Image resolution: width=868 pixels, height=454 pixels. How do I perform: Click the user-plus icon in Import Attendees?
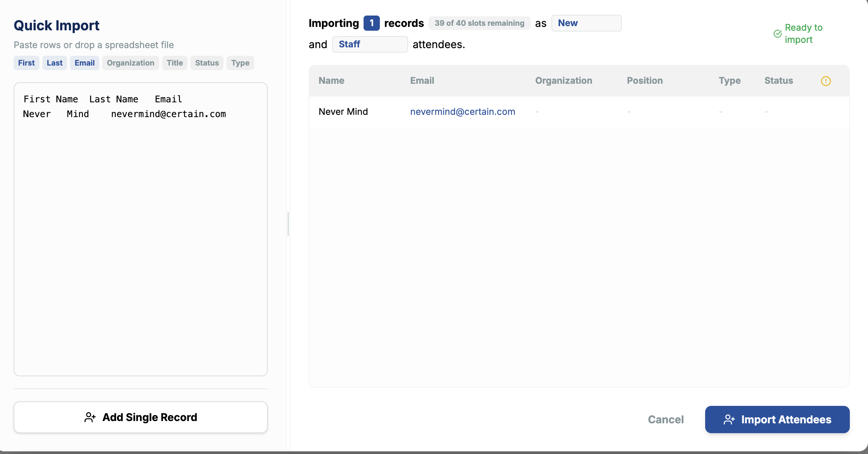click(x=729, y=420)
